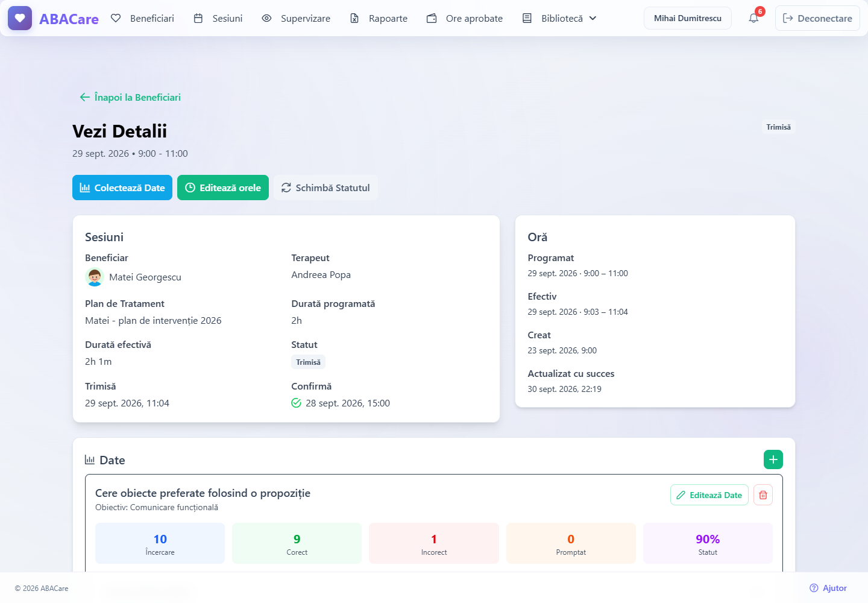Expand the Bibliotecă dropdown chevron
868x603 pixels.
tap(593, 18)
